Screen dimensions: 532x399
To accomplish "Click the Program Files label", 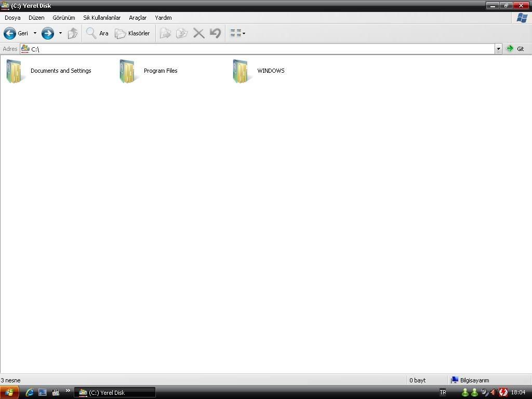I will click(161, 71).
